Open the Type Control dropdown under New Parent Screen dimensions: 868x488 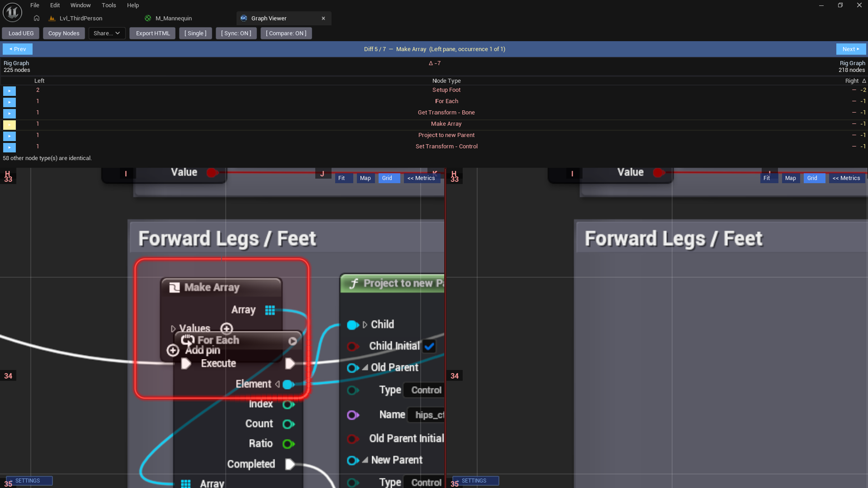(424, 483)
